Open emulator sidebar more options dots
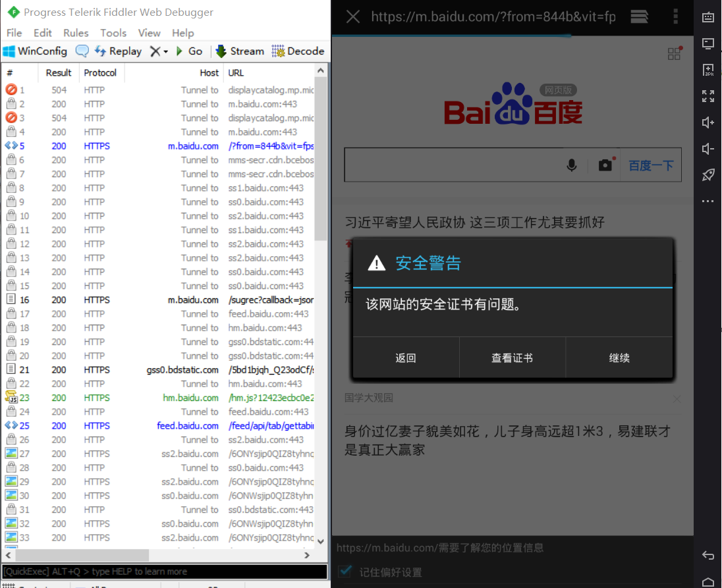The width and height of the screenshot is (722, 588). tap(708, 201)
